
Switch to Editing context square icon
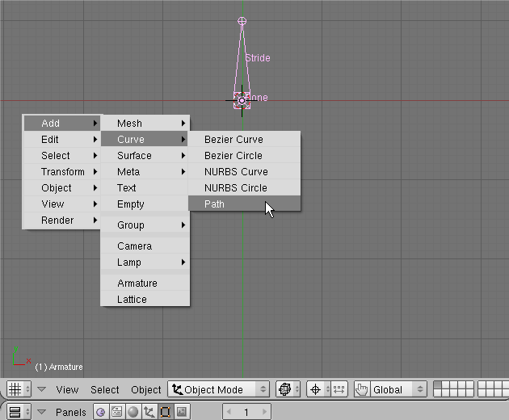tap(166, 412)
